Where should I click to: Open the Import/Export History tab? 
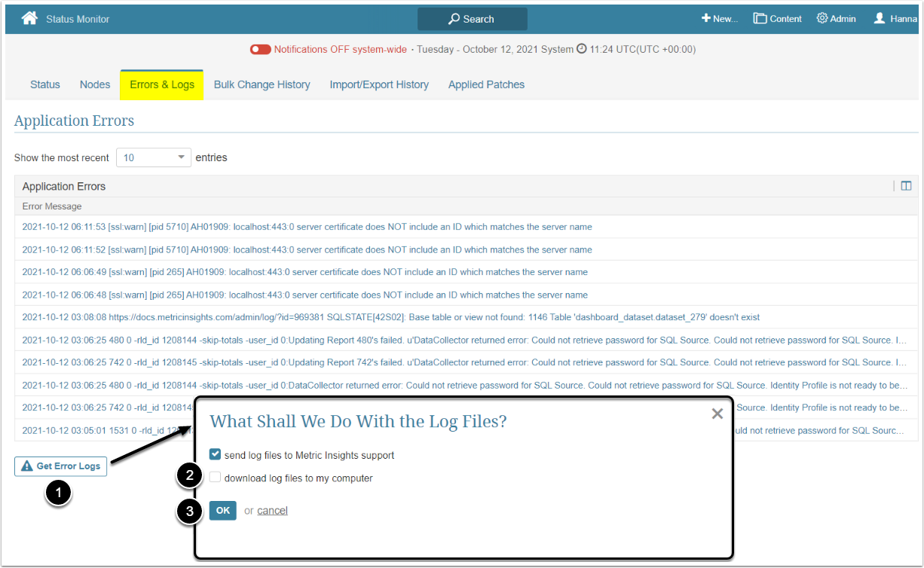pos(379,84)
